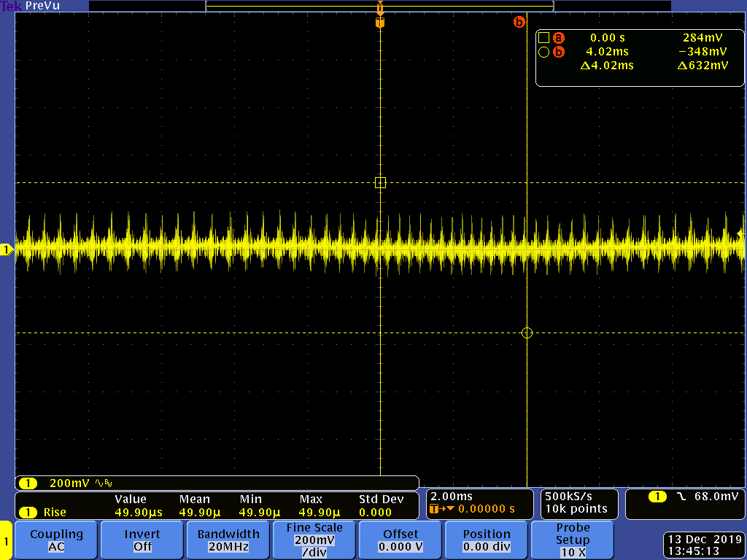Viewport: 747px width, 560px height.
Task: Click the channel 1 badge in scale readout
Action: (28, 483)
